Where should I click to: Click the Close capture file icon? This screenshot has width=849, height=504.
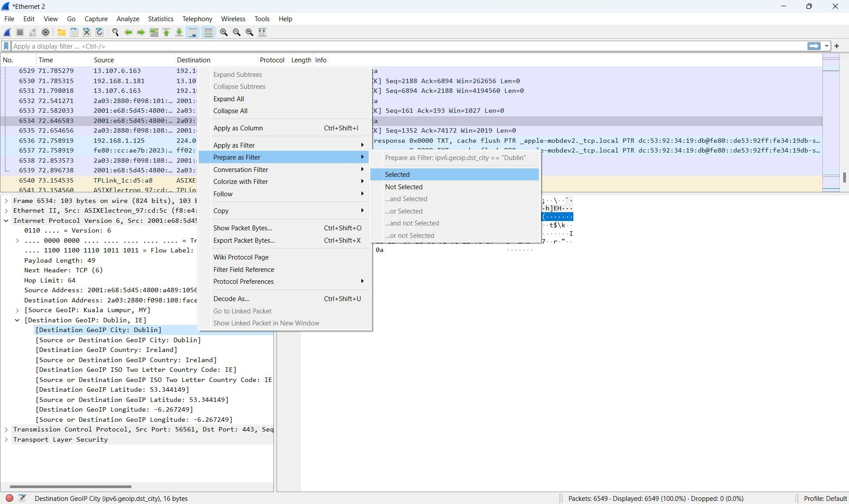coord(87,32)
